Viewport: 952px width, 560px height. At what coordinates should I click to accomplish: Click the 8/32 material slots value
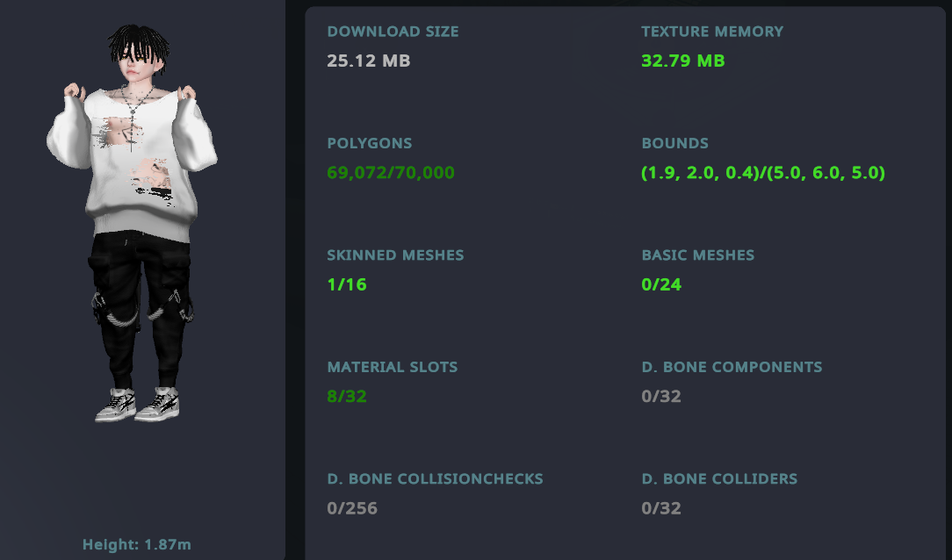click(x=347, y=397)
